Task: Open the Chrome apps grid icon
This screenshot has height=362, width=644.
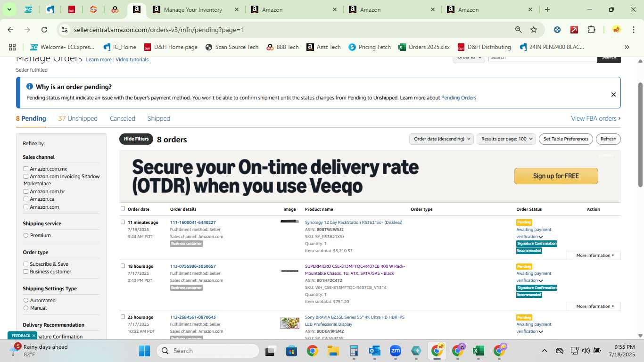Action: click(12, 47)
